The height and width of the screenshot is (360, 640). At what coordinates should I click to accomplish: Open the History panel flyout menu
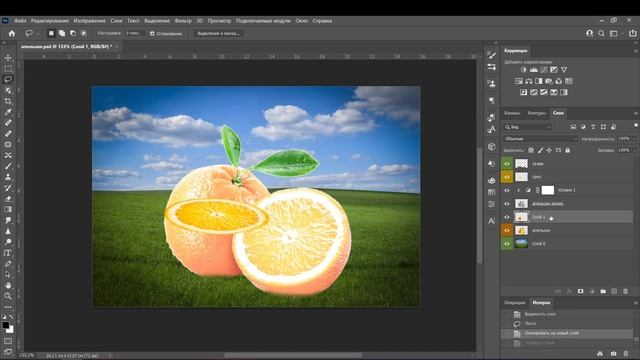[636, 303]
